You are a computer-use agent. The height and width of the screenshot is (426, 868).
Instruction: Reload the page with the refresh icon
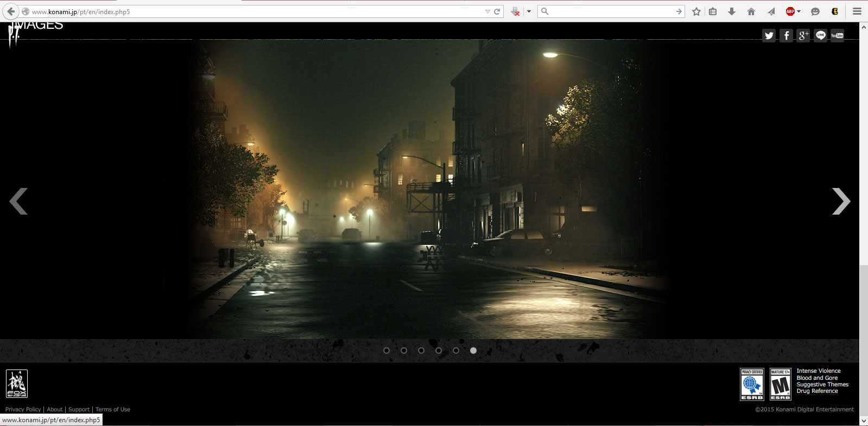pyautogui.click(x=497, y=11)
